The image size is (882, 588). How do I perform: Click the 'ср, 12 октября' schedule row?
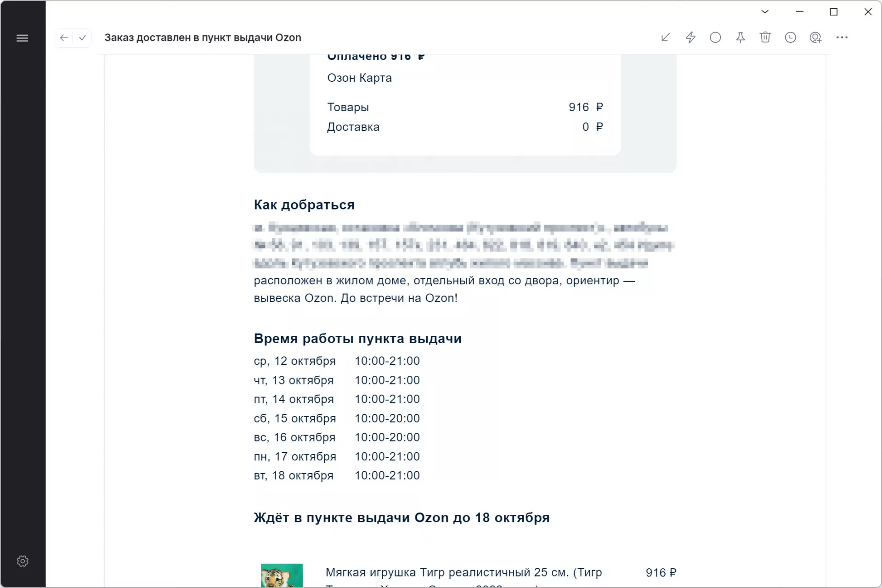coord(337,361)
